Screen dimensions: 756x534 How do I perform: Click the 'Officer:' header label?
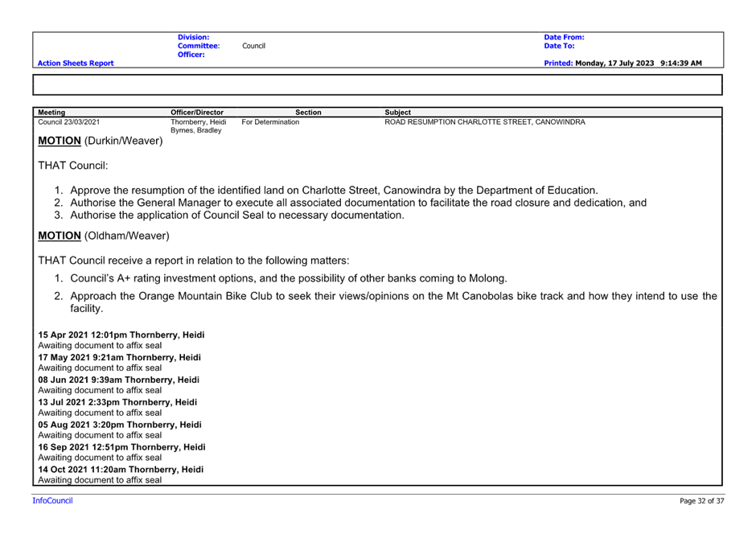click(x=191, y=55)
